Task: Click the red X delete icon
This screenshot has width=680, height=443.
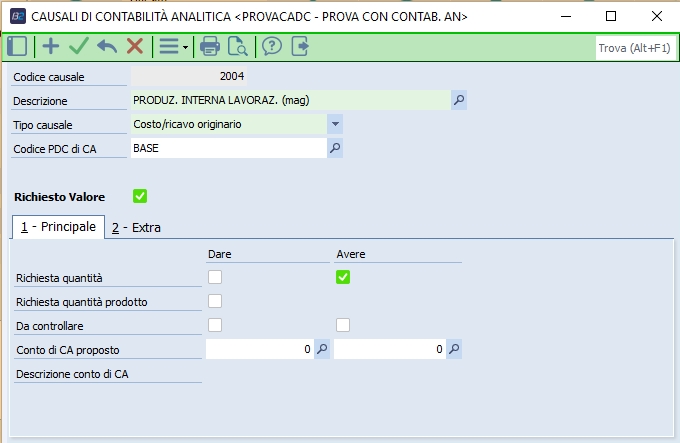Action: tap(134, 46)
